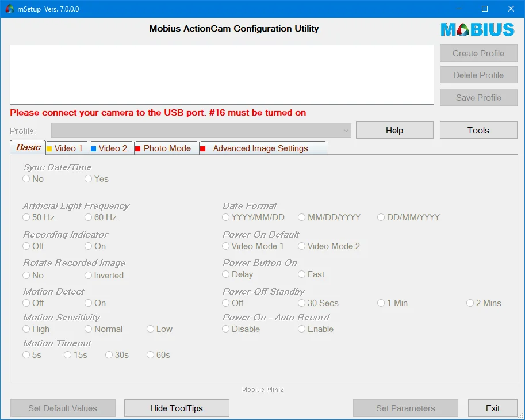Open the Tools button

[x=478, y=130]
